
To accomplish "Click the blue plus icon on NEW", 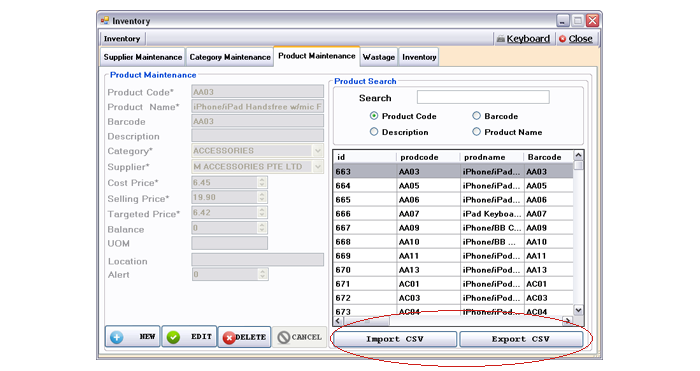I will click(117, 337).
